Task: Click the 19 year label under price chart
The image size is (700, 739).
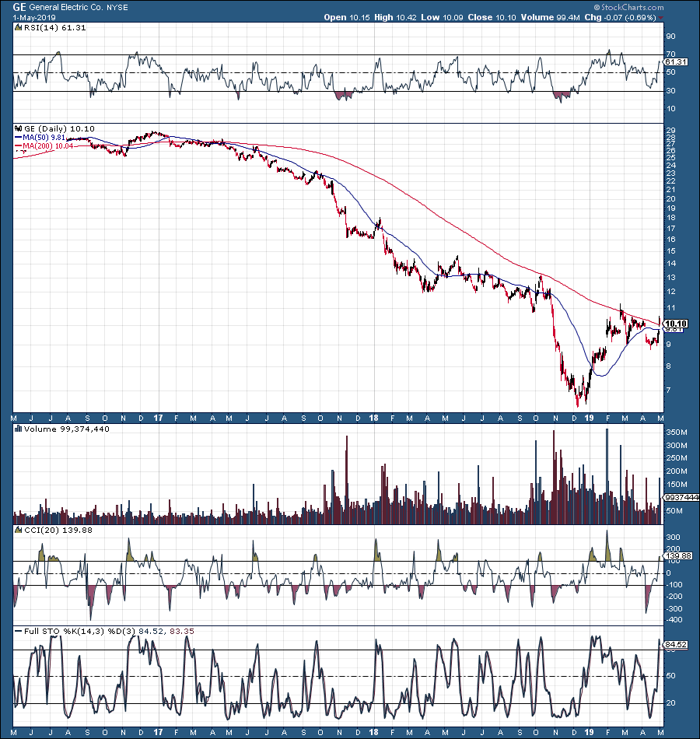Action: [589, 418]
